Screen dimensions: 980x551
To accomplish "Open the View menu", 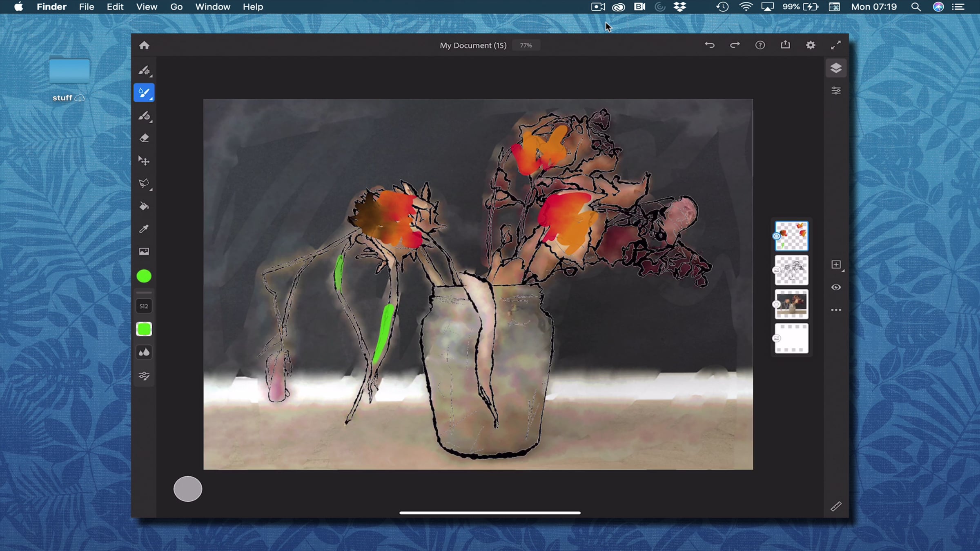I will pos(147,7).
